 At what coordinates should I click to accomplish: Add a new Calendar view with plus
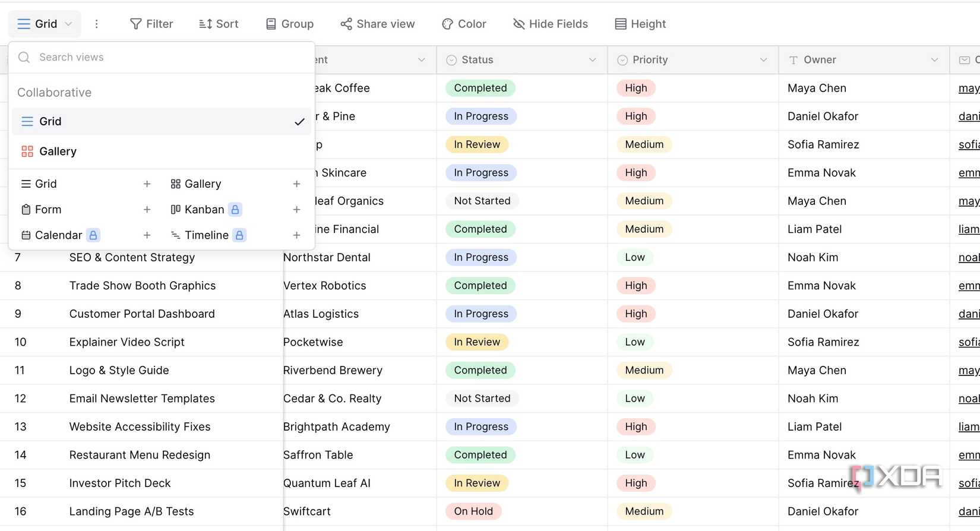pyautogui.click(x=147, y=235)
